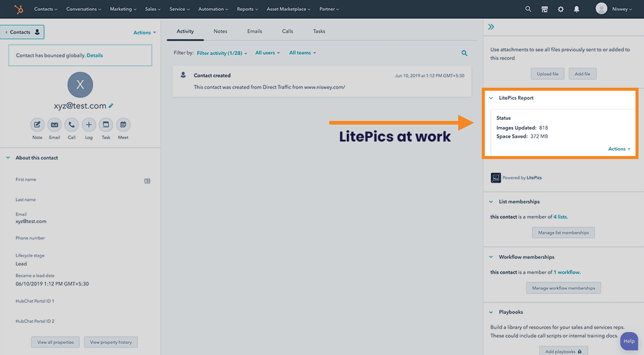The height and width of the screenshot is (355, 644).
Task: Click the Add playbooks button
Action: click(563, 351)
